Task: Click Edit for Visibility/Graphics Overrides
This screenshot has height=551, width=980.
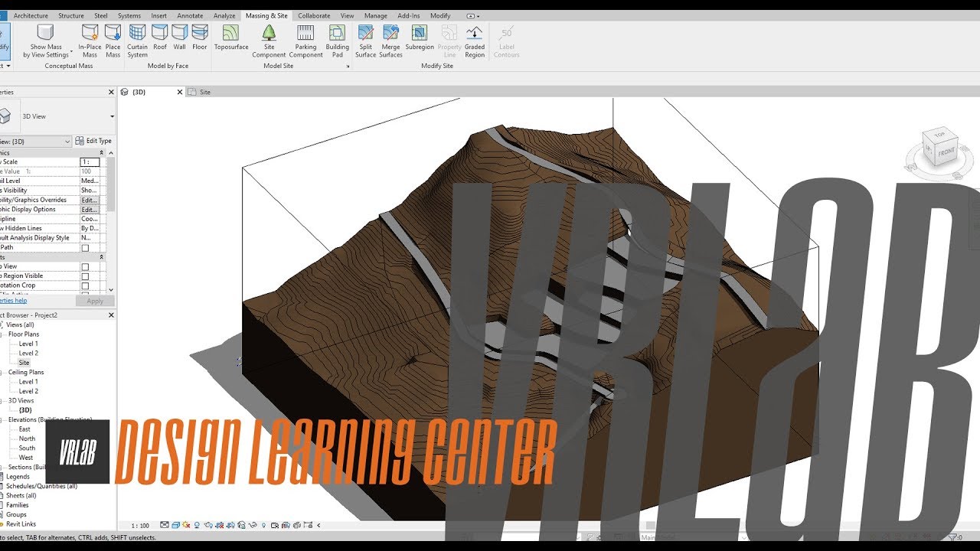Action: tap(90, 200)
